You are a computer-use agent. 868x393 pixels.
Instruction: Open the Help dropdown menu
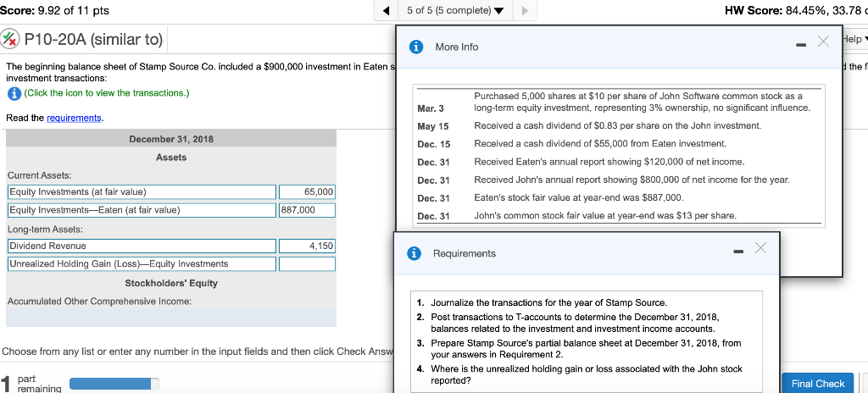pos(854,39)
